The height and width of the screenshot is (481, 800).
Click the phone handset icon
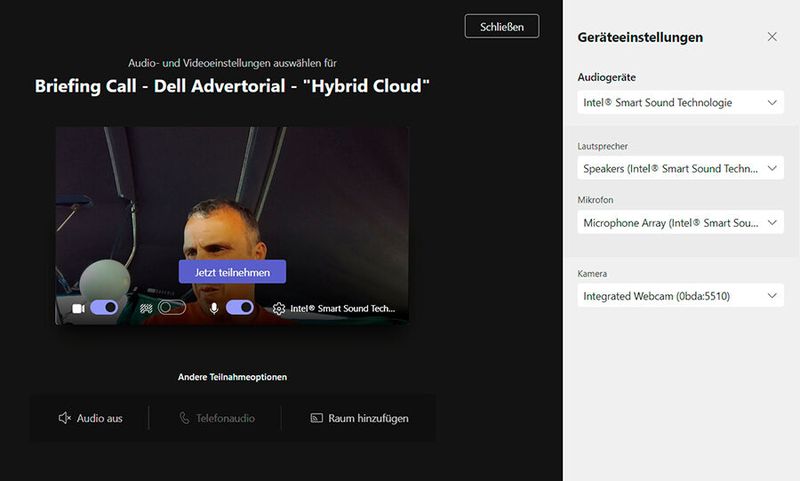click(184, 418)
